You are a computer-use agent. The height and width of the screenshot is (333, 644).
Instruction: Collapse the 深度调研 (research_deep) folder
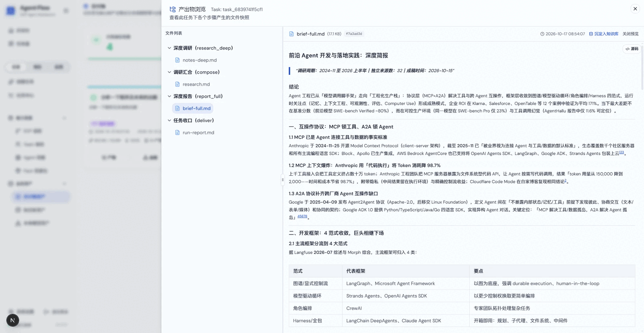coord(169,48)
